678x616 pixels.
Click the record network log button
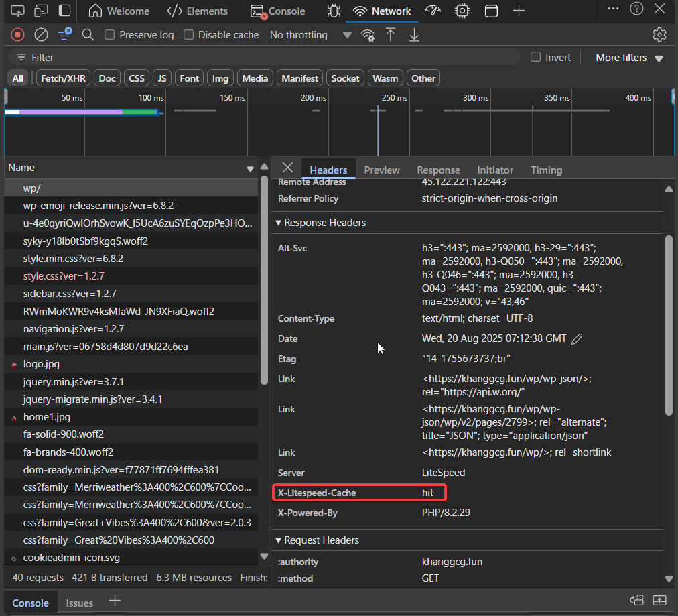point(18,35)
